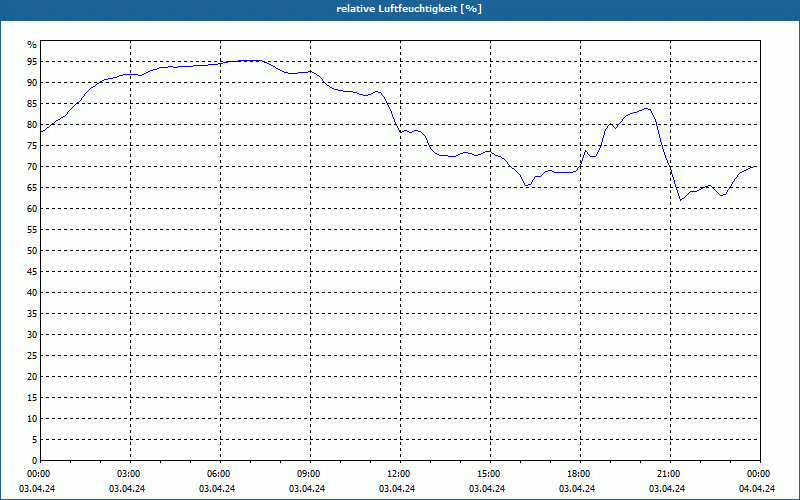Image resolution: width=800 pixels, height=500 pixels.
Task: Click the y-axis value 50
Action: pos(32,251)
